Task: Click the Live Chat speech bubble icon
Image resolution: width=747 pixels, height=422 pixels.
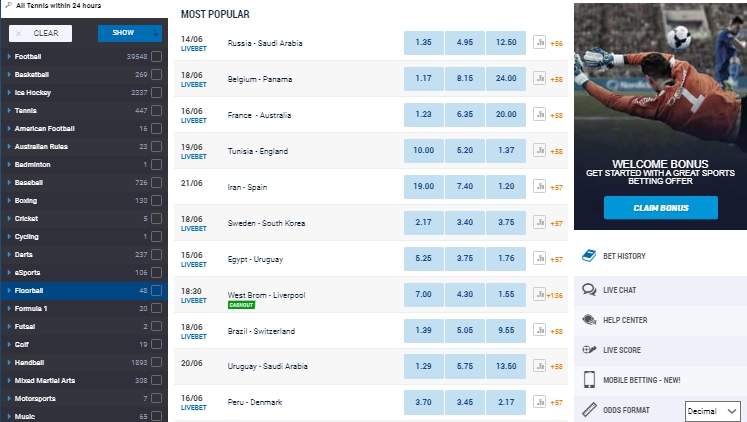Action: (x=589, y=290)
